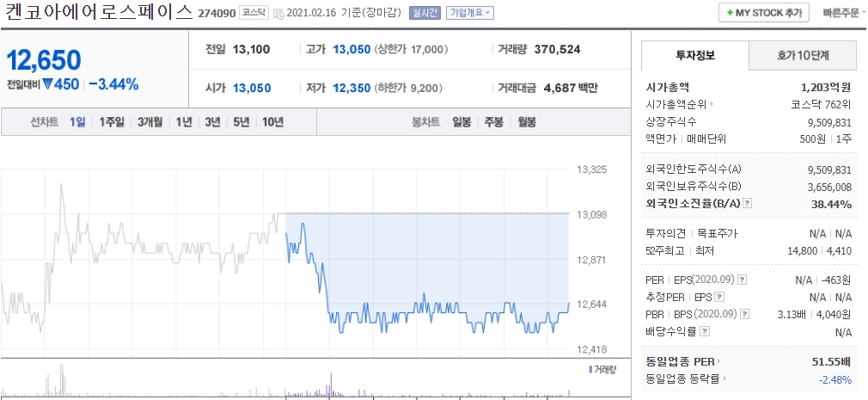868x400 pixels.
Task: Click 배당수익률 help icon
Action: 704,332
